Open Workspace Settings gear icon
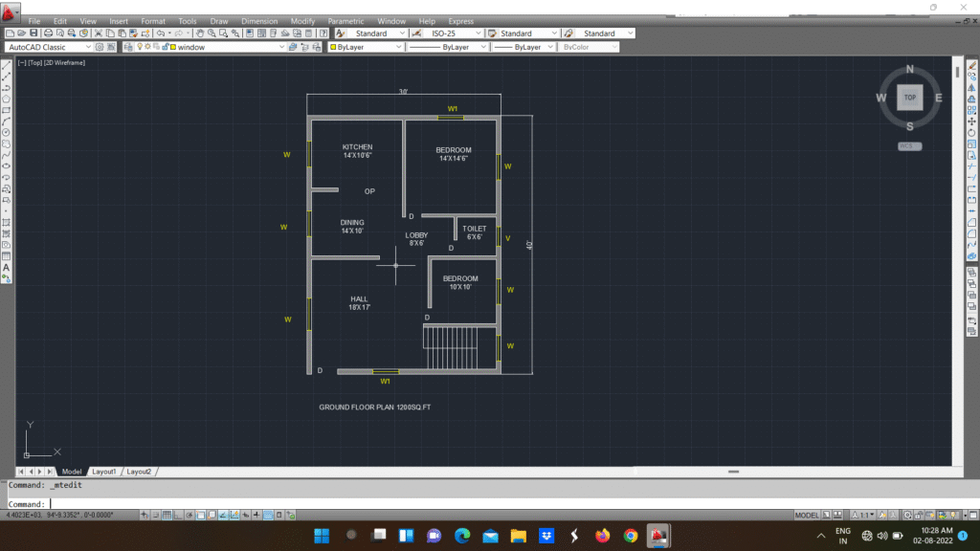The width and height of the screenshot is (980, 551). pyautogui.click(x=100, y=47)
